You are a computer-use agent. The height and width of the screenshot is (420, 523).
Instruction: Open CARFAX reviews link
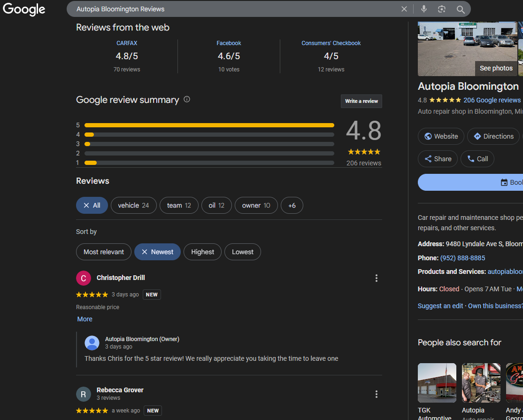click(127, 43)
